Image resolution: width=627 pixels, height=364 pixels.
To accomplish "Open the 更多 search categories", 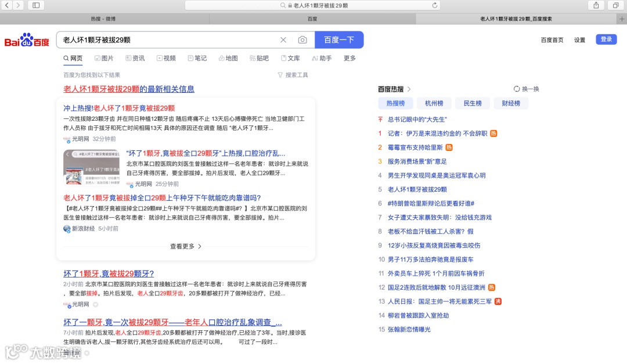I will 349,58.
